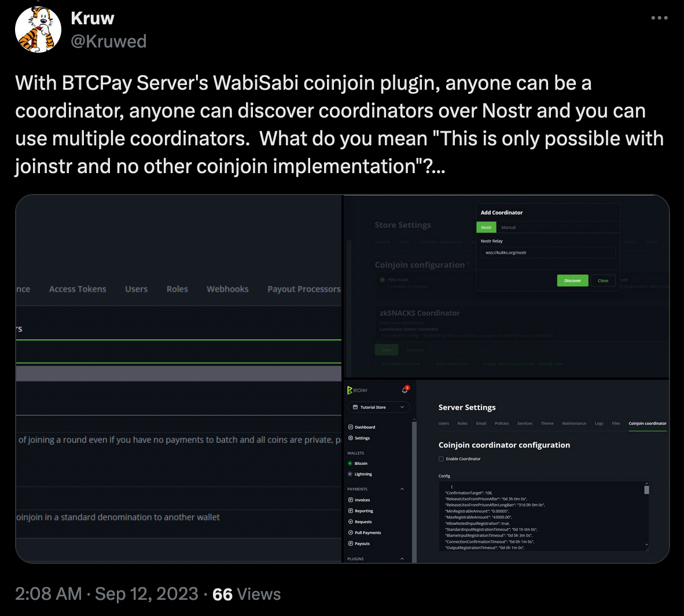Click the Config textarea scroll-down arrow
684x616 pixels.
tap(646, 544)
